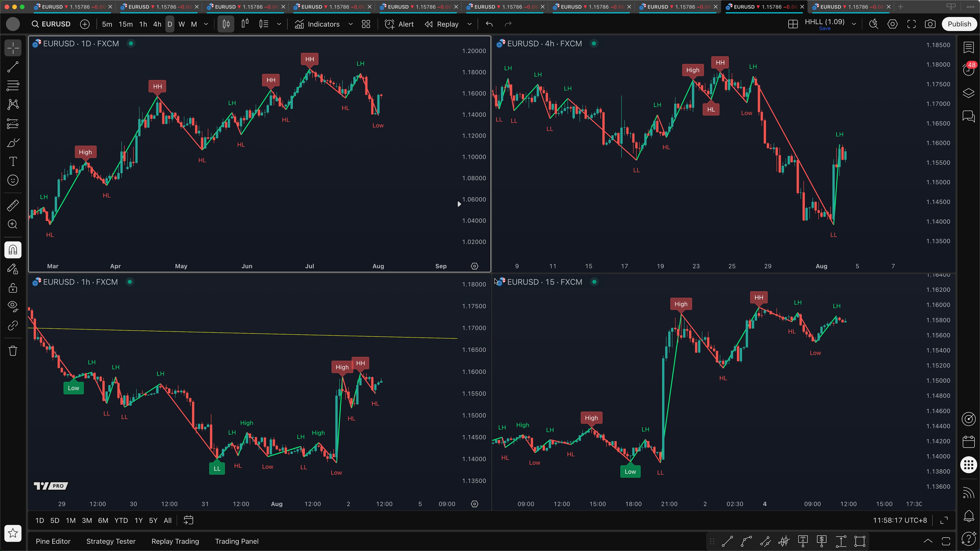Select the 1D date range
This screenshot has height=551, width=980.
click(40, 520)
